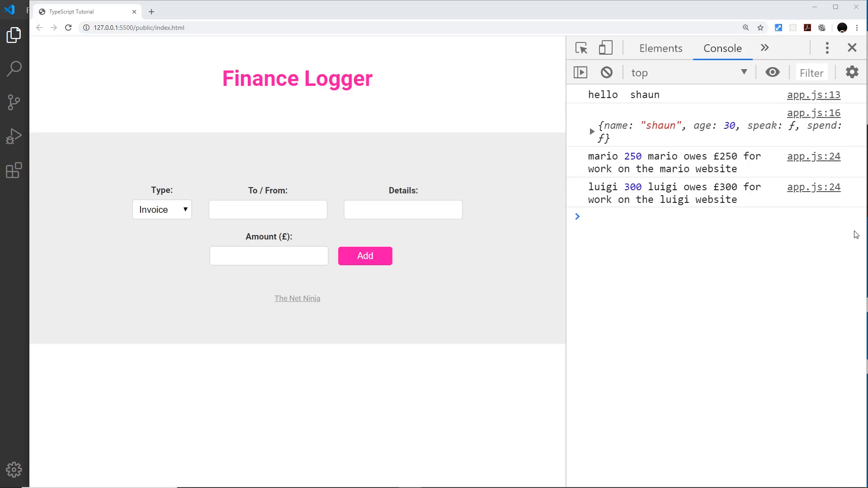Focus the Amount (£) input

click(x=269, y=256)
